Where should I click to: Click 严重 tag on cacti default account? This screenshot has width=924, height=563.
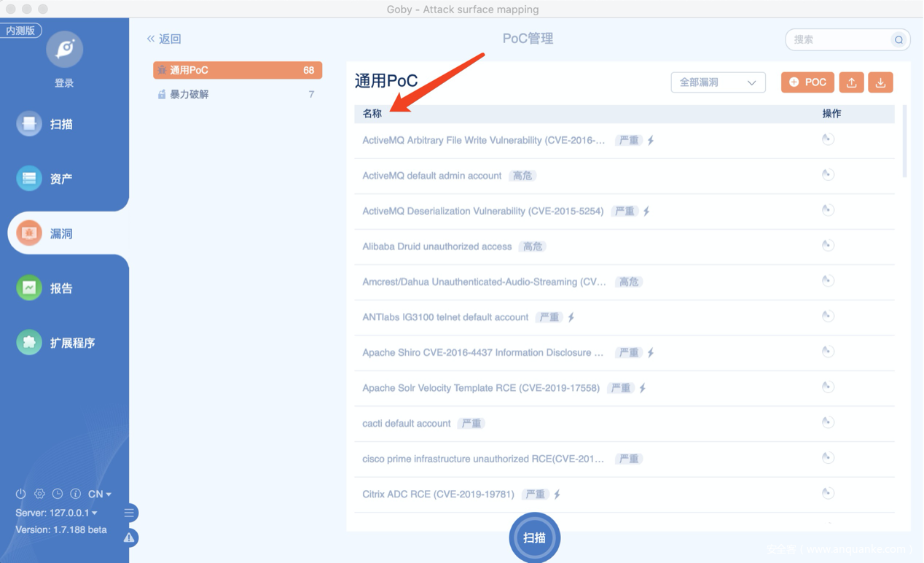471,423
